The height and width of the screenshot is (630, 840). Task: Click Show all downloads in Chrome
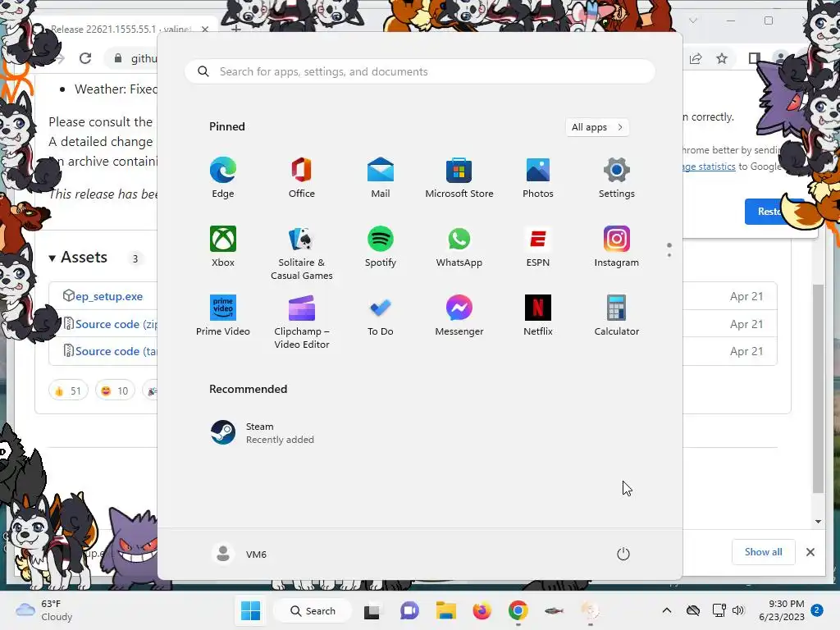(x=764, y=552)
